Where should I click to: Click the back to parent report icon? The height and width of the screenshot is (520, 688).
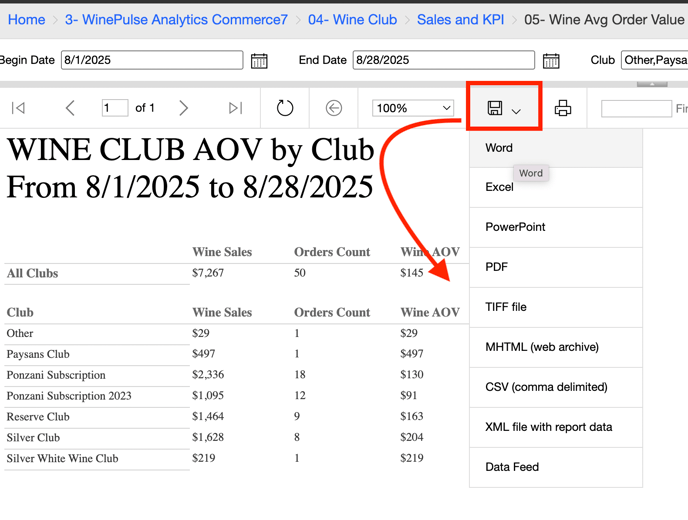[334, 108]
